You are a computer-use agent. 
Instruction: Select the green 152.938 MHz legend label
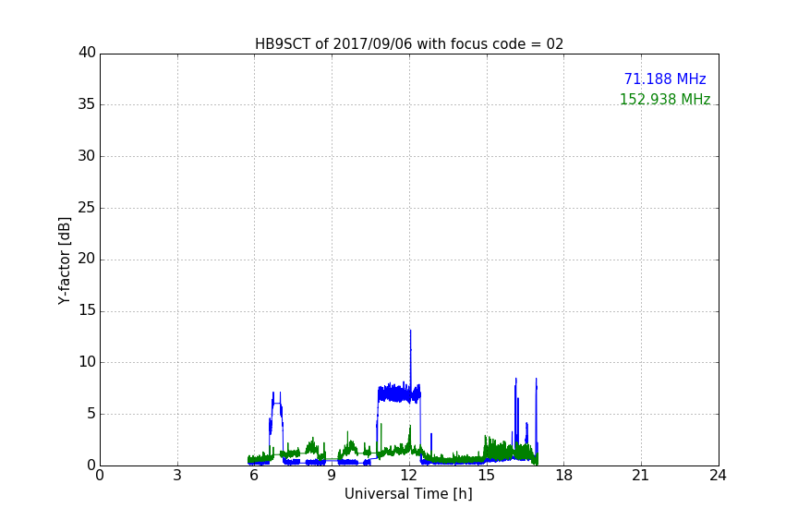tap(665, 99)
